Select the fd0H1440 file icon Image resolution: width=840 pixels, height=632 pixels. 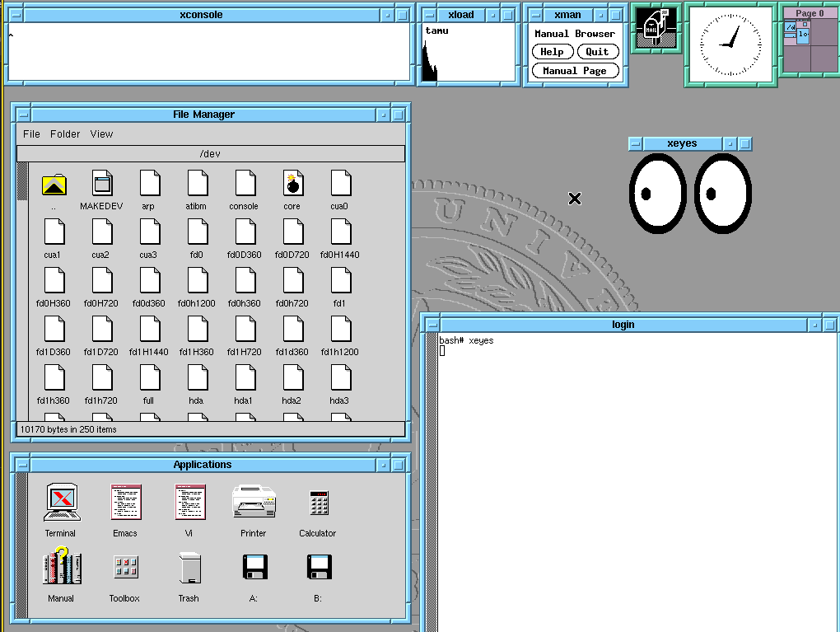(341, 232)
